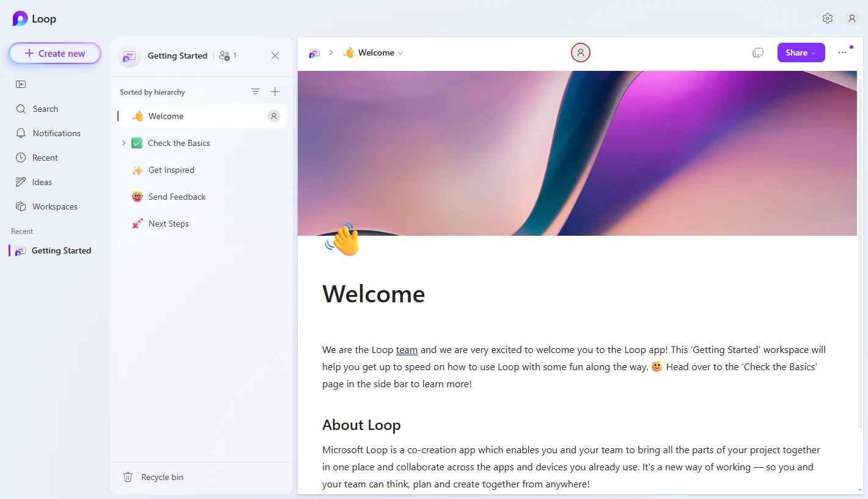Screen dimensions: 868x499
Task: Open the Share dropdown button
Action: 801,53
